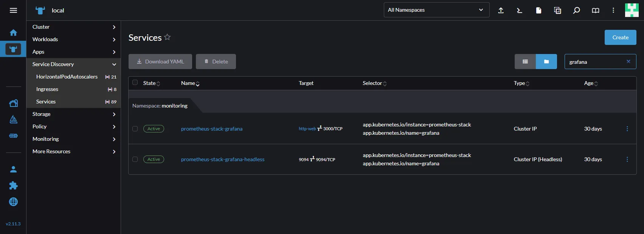This screenshot has width=644, height=234.
Task: Open Virtualization Management icon in sidebar
Action: tap(13, 136)
